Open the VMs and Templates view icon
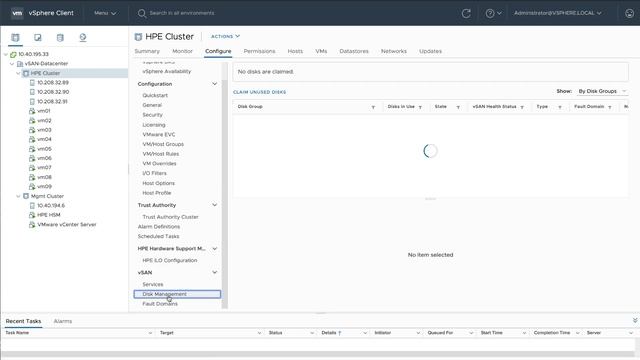Image resolution: width=640 pixels, height=360 pixels. (38, 38)
